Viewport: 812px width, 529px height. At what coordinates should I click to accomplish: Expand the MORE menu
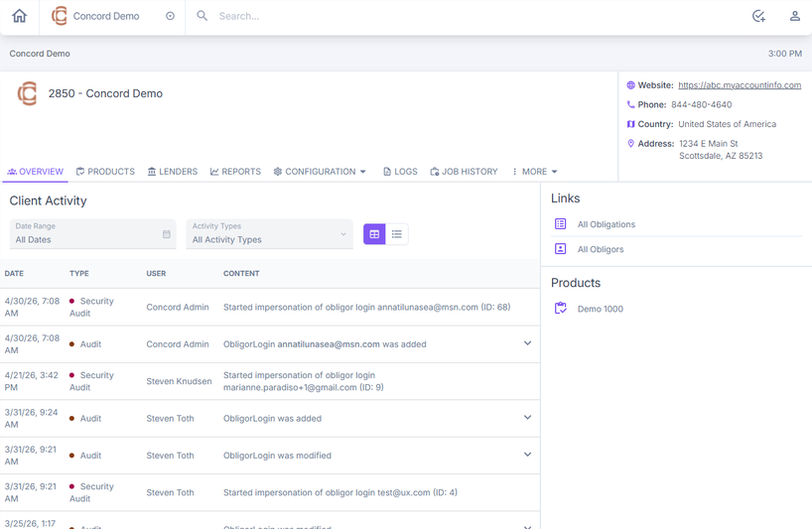tap(534, 172)
